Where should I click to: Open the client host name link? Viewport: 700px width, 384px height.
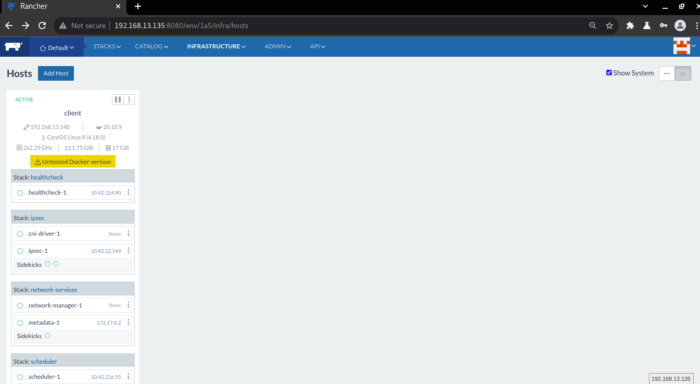[72, 113]
